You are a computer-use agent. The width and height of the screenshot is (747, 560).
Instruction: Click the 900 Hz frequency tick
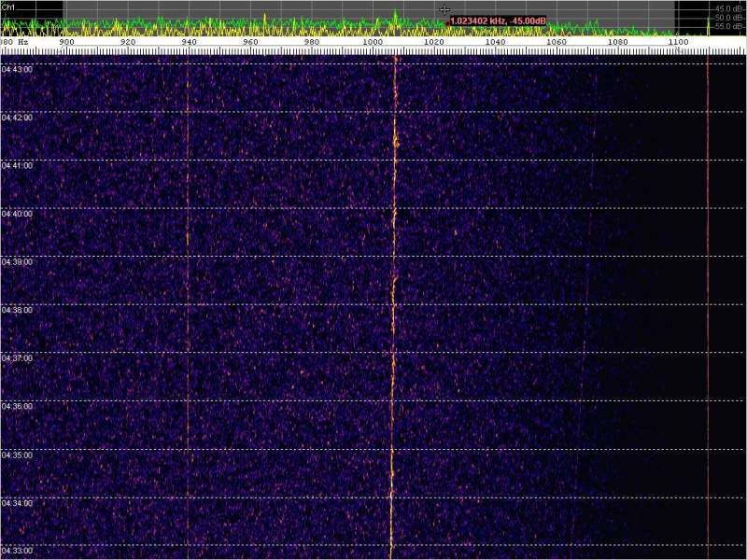66,42
